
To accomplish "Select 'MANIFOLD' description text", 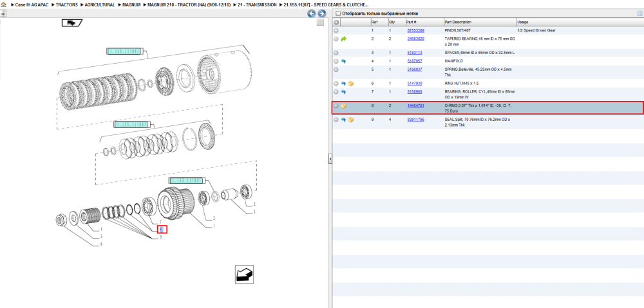I will click(454, 60).
